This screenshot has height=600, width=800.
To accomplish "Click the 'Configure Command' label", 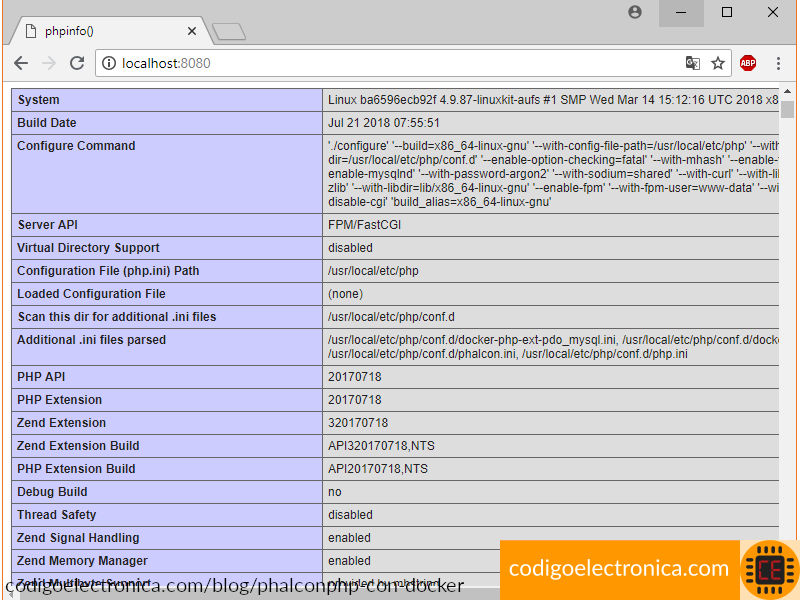I will (76, 146).
